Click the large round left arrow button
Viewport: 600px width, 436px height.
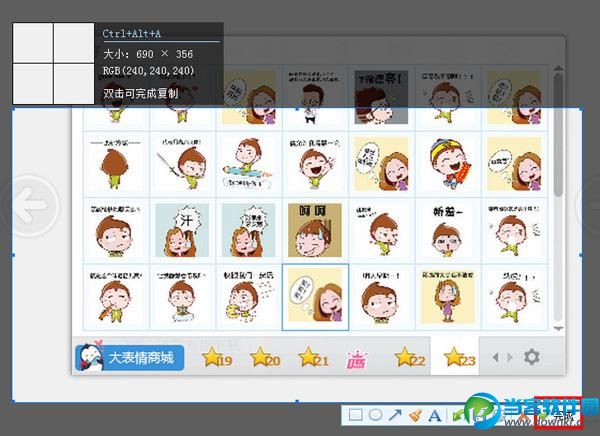pos(31,205)
